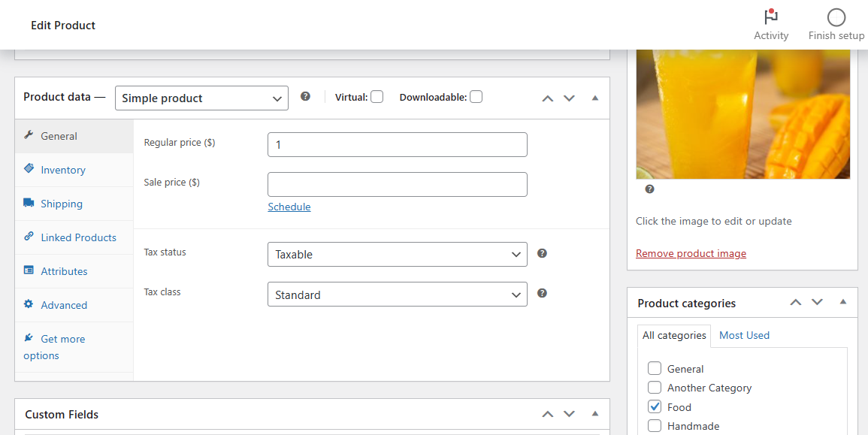This screenshot has width=868, height=435.
Task: Click the Attributes list icon
Action: [x=29, y=270]
